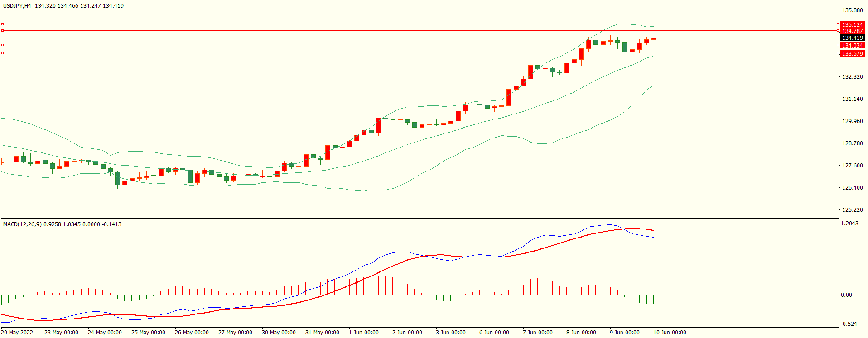Click the OHLC values 134.320 134.466 134.247 134.419
This screenshot has width=868, height=338.
coord(79,6)
